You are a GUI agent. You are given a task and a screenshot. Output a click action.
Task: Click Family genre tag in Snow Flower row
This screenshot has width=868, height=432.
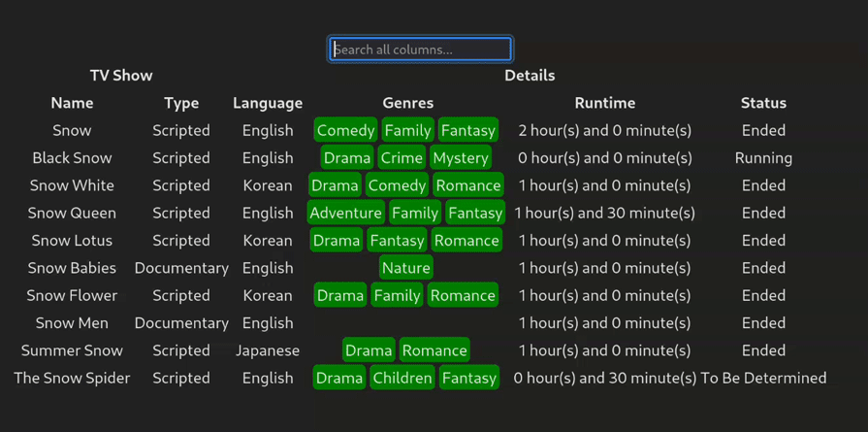[397, 296]
